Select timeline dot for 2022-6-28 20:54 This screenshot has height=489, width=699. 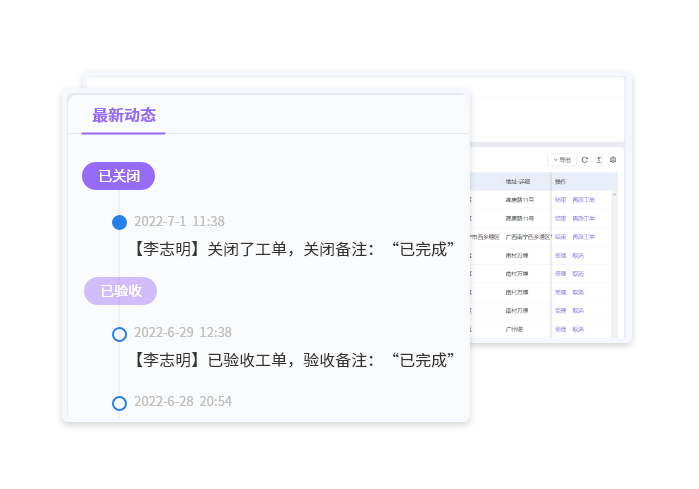119,403
